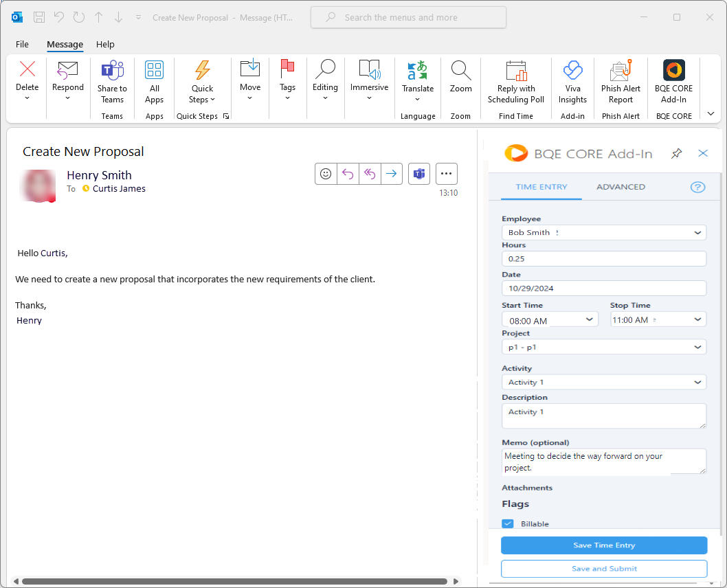Viewport: 727px width, 588px height.
Task: Open Customize Quick Access Toolbar dropdown
Action: point(138,18)
